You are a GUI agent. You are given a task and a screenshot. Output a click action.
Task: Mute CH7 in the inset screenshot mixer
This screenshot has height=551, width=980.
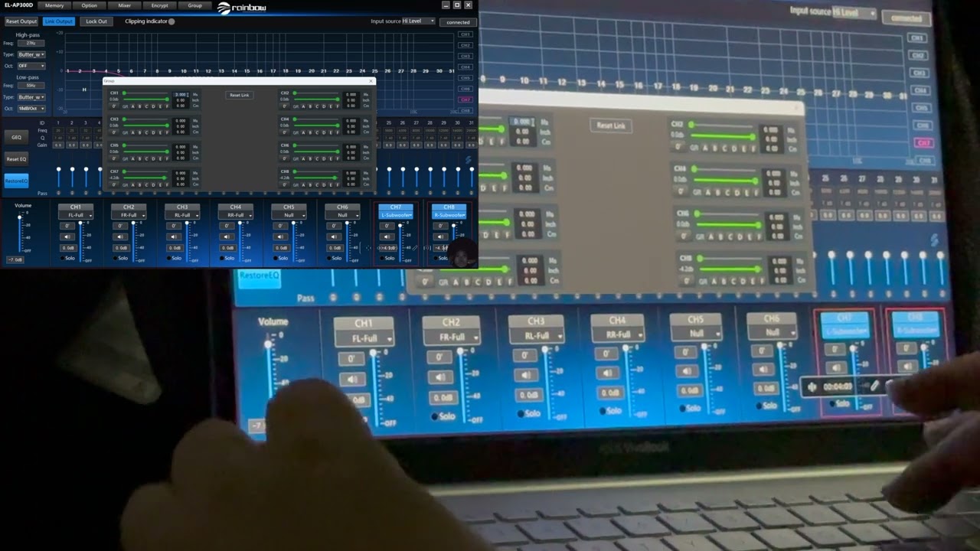[387, 236]
